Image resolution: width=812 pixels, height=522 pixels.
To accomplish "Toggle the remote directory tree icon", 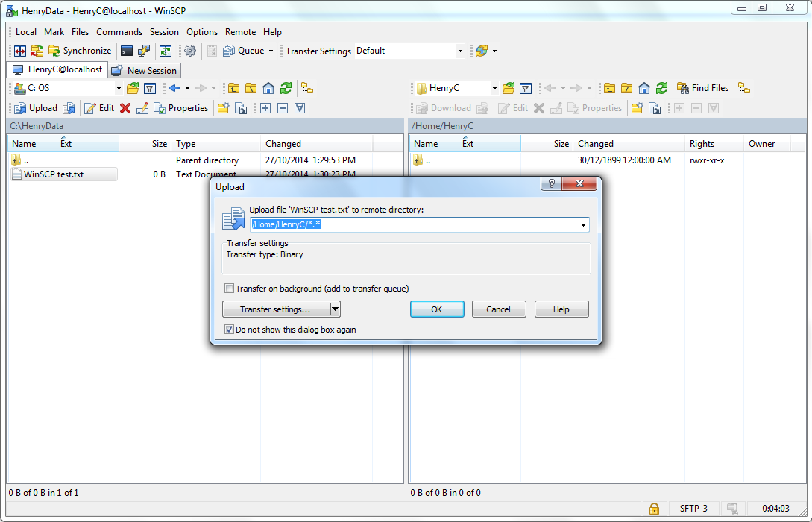I will 744,89.
